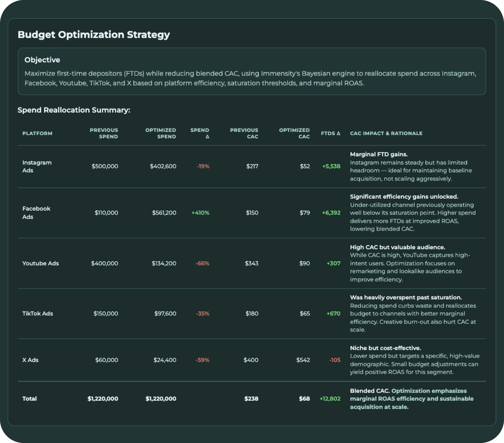This screenshot has height=443, width=504.
Task: Click the Optimized CAC column header
Action: point(294,133)
